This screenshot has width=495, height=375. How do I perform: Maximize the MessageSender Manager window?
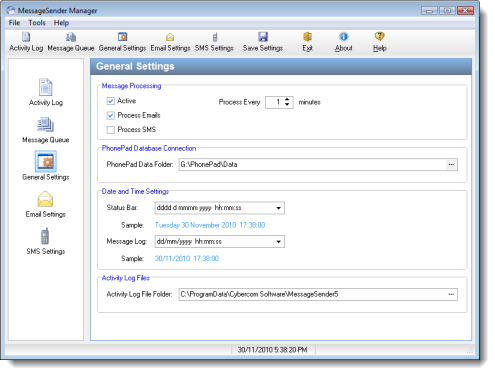click(x=447, y=11)
